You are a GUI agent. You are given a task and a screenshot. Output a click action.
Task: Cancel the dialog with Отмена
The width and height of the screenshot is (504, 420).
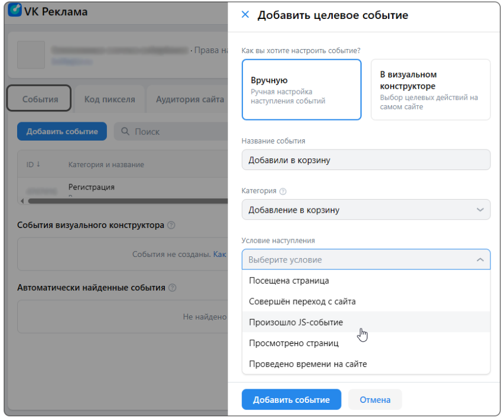pyautogui.click(x=375, y=399)
